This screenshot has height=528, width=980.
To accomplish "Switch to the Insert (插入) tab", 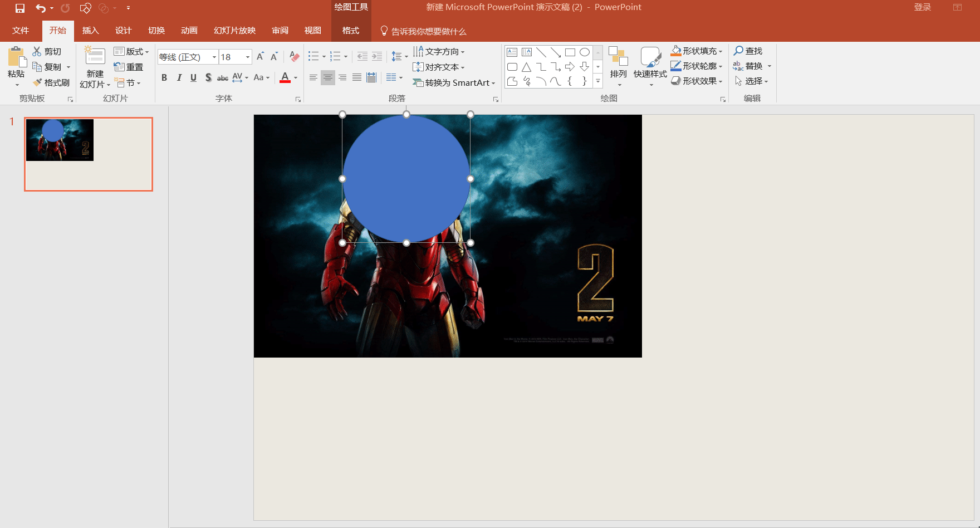I will [90, 30].
